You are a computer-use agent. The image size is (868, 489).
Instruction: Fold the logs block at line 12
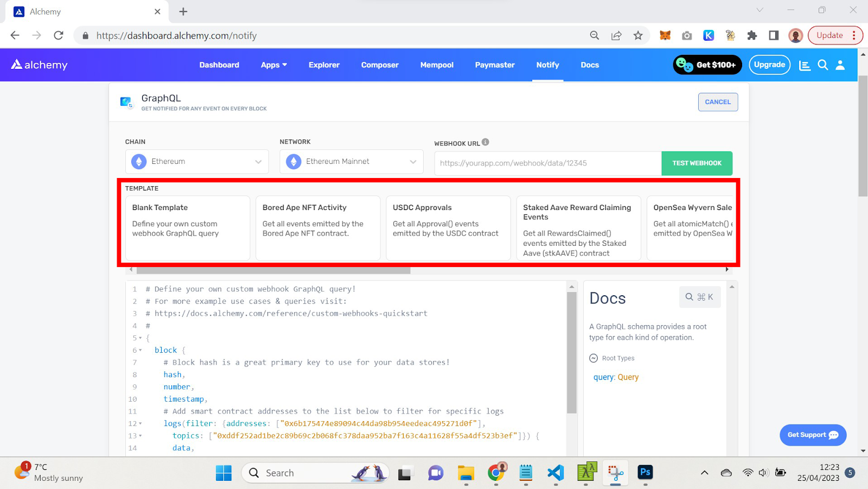coord(141,423)
